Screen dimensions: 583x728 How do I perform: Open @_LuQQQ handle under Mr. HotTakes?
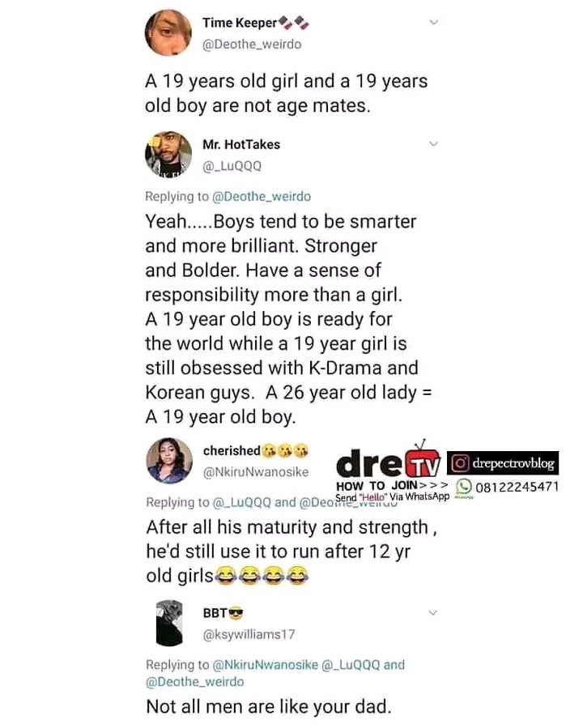232,166
